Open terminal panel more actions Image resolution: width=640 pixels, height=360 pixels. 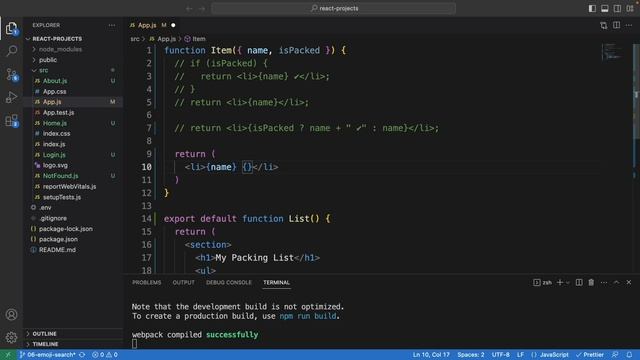[x=604, y=282]
